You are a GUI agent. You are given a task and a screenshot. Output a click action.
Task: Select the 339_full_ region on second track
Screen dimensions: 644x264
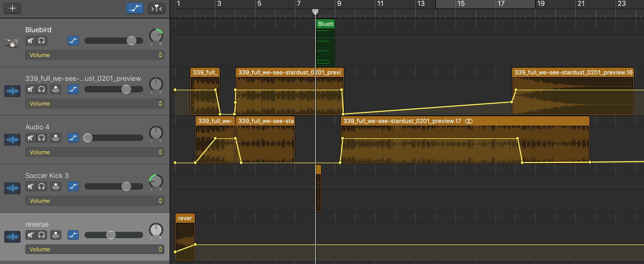pyautogui.click(x=205, y=91)
